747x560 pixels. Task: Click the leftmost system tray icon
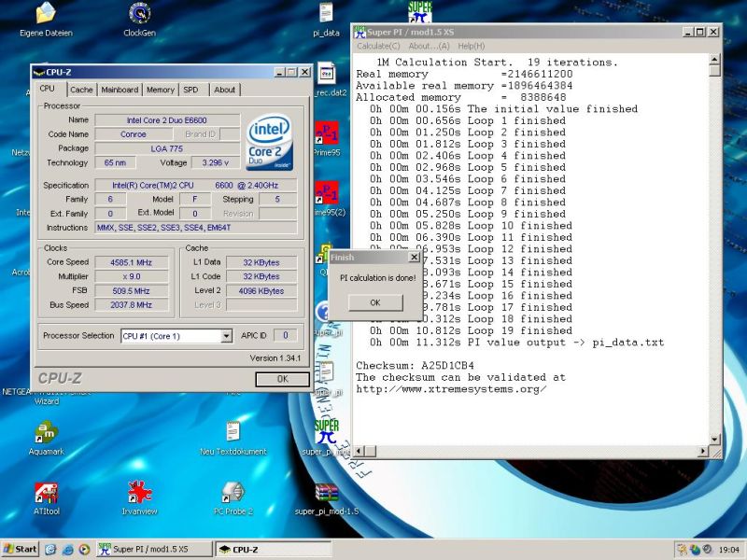tap(683, 550)
